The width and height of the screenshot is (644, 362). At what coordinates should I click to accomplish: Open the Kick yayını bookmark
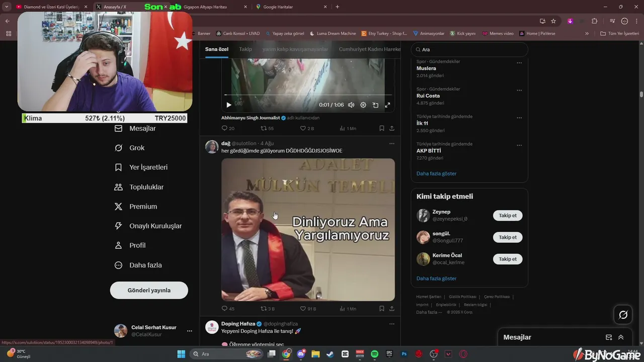tap(462, 34)
